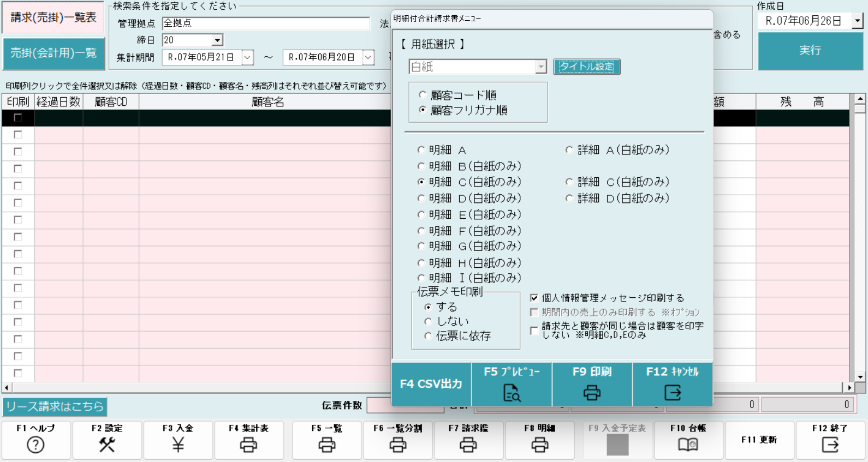Click the タイトル設定 button
Screen dimensions: 868x462
[587, 67]
